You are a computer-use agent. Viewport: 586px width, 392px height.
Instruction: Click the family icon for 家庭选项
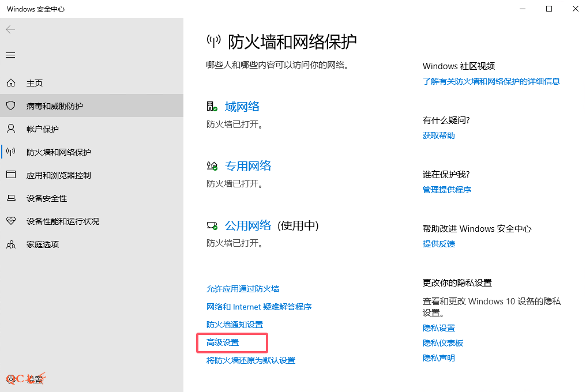(x=10, y=244)
